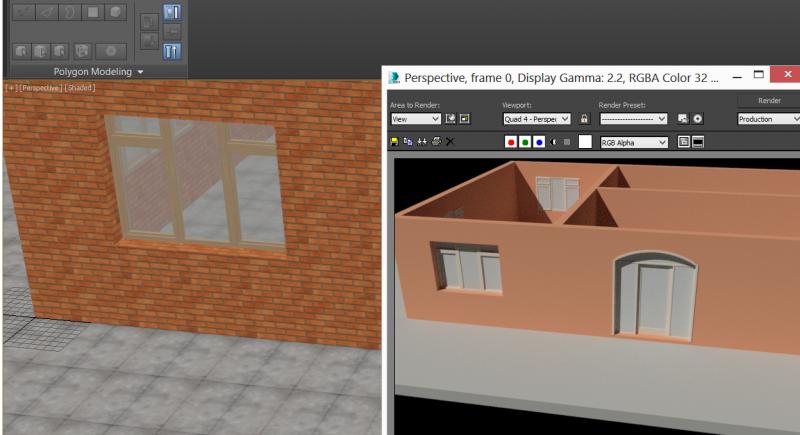
Task: Open the Render Preset dropdown
Action: 633,119
